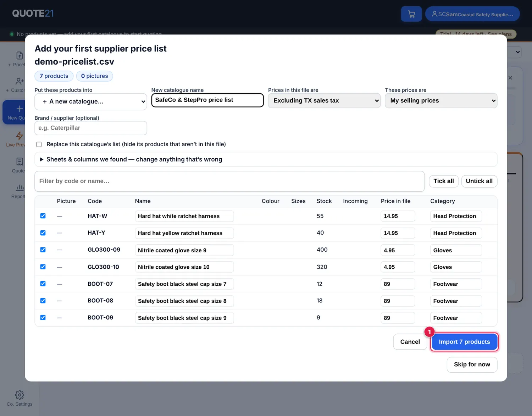The image size is (532, 416).
Task: Deselect the GLO300-10 row checkbox
Action: [43, 267]
